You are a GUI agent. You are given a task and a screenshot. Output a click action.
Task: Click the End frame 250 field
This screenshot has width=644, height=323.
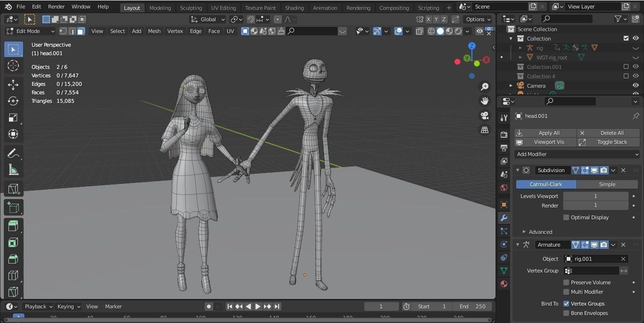coord(473,306)
